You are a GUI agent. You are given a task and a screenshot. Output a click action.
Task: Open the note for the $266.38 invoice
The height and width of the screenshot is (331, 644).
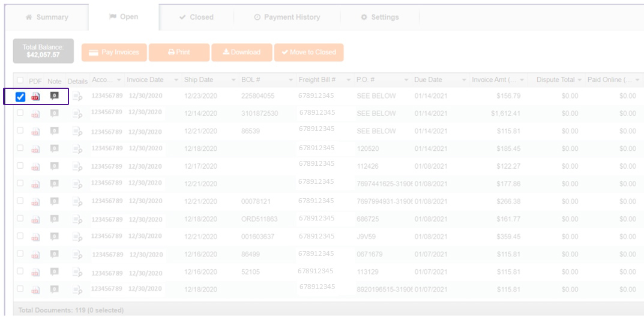point(54,201)
